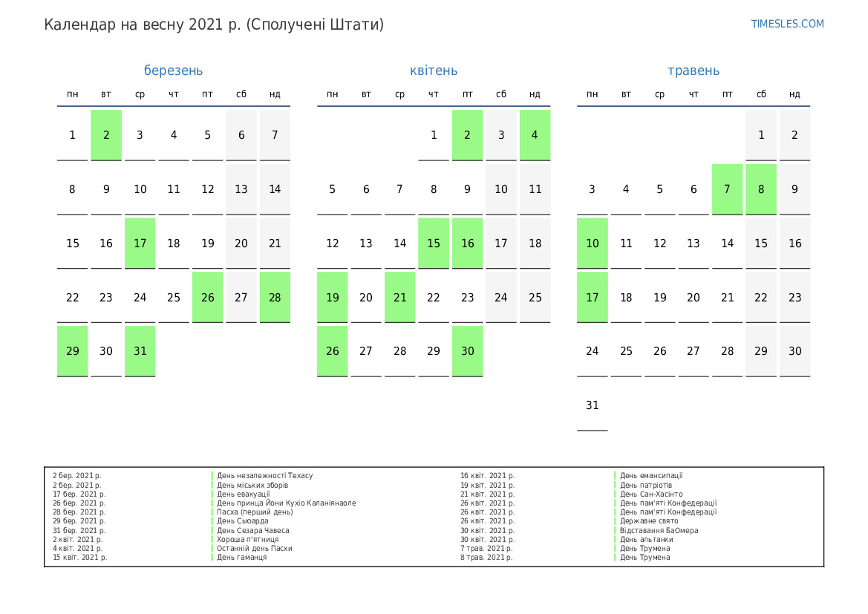This screenshot has height=614, width=868.
Task: Select highlighted 10 in травень
Action: pyautogui.click(x=592, y=243)
